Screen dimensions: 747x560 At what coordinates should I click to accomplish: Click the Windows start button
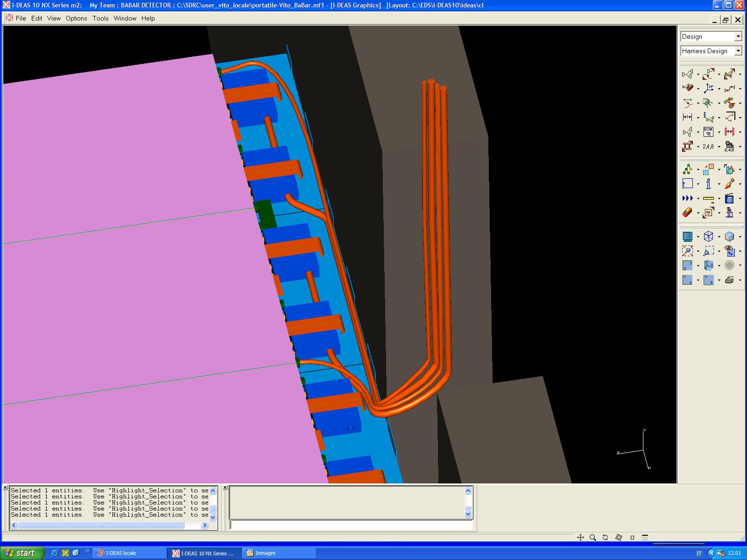[x=22, y=553]
